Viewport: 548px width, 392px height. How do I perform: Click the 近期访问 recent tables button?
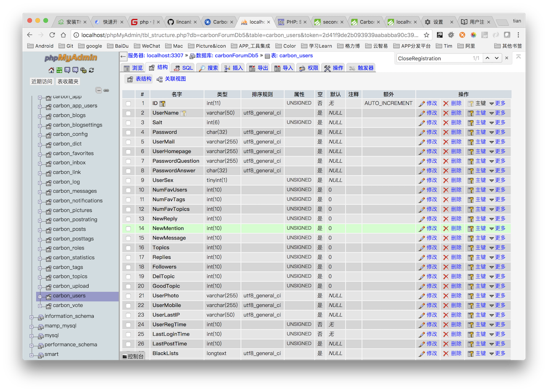(x=42, y=81)
